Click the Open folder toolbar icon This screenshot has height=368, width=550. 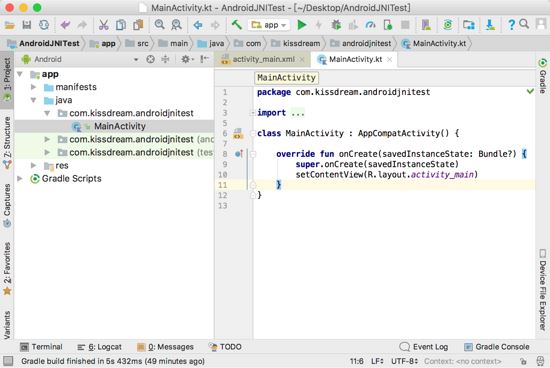(9, 25)
